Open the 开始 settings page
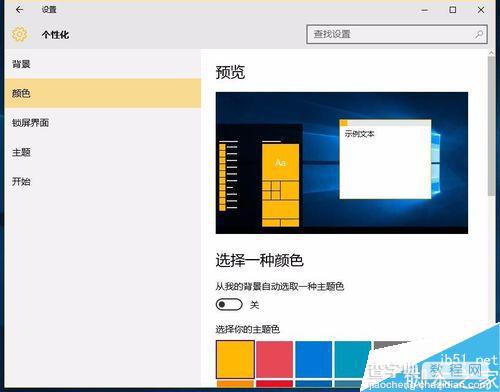This screenshot has width=500, height=392. coord(103,182)
